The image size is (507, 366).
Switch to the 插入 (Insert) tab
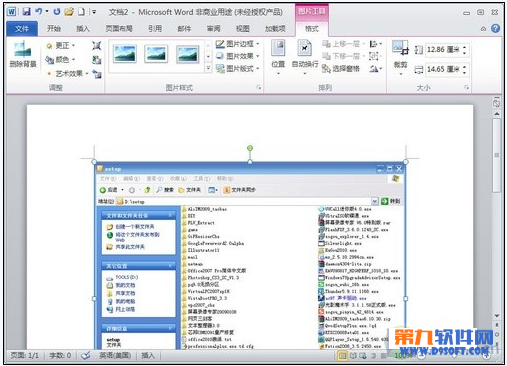pos(83,29)
